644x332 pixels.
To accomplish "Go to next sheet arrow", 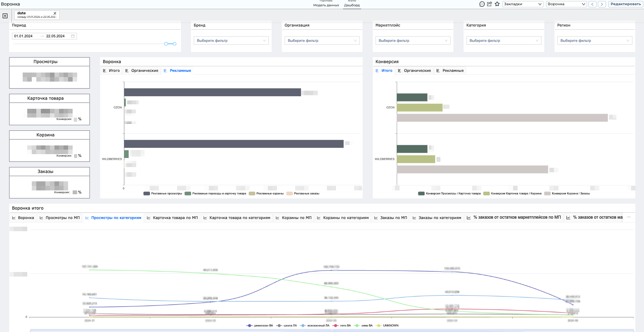I will [x=602, y=4].
